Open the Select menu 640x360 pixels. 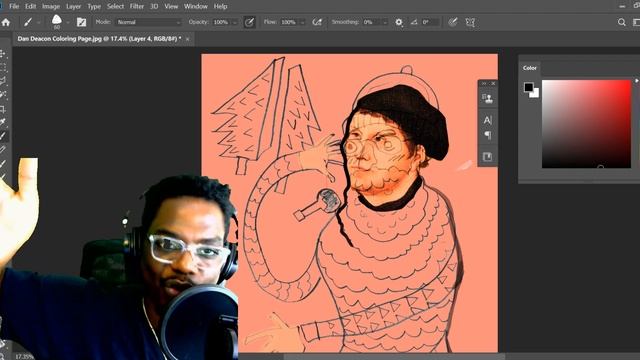coord(116,7)
